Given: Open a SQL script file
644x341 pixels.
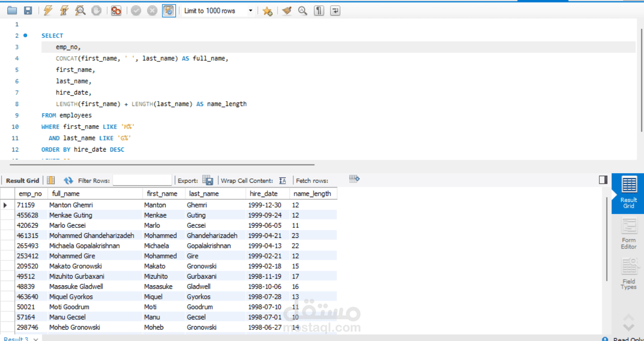Looking at the screenshot, I should click(x=12, y=11).
